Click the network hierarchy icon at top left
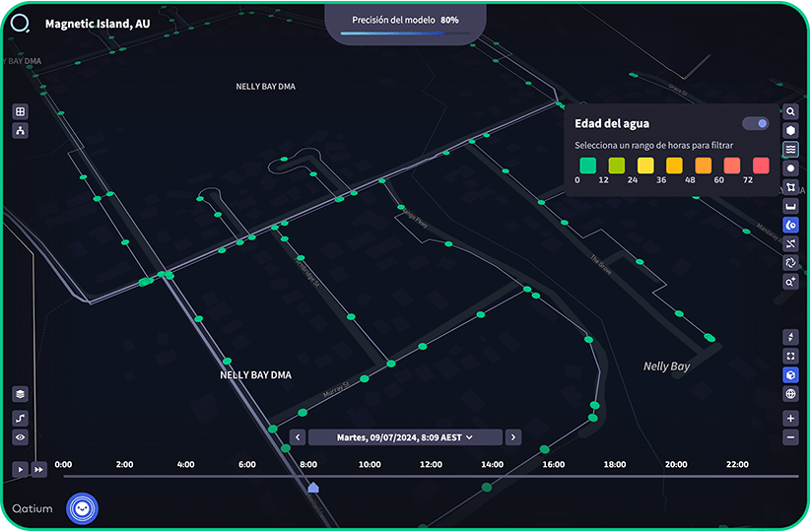Viewport: 811px width, 532px height. [x=21, y=131]
